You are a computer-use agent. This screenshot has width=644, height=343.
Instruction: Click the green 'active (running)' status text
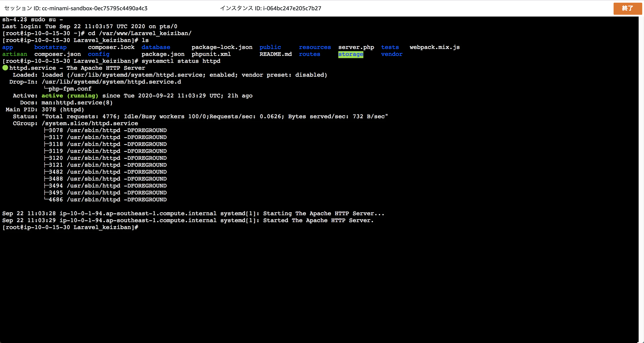(70, 96)
